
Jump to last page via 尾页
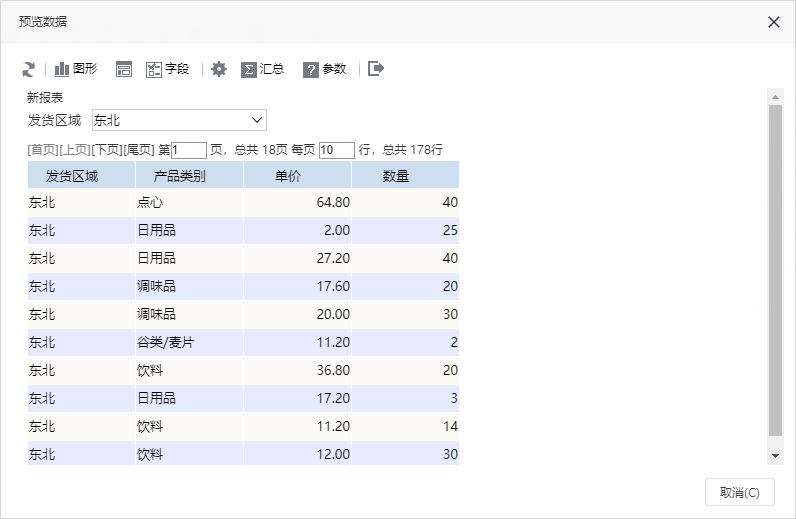click(139, 150)
